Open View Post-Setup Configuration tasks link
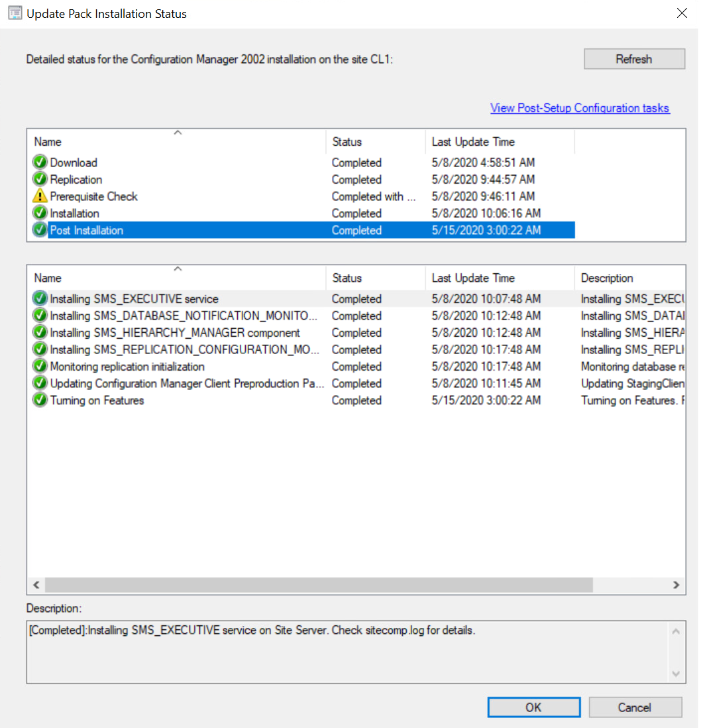This screenshot has width=701, height=728. pyautogui.click(x=580, y=108)
